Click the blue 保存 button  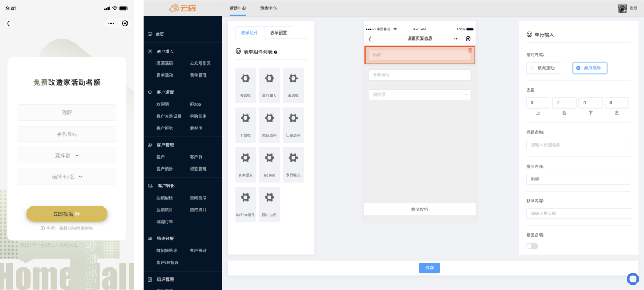click(429, 268)
